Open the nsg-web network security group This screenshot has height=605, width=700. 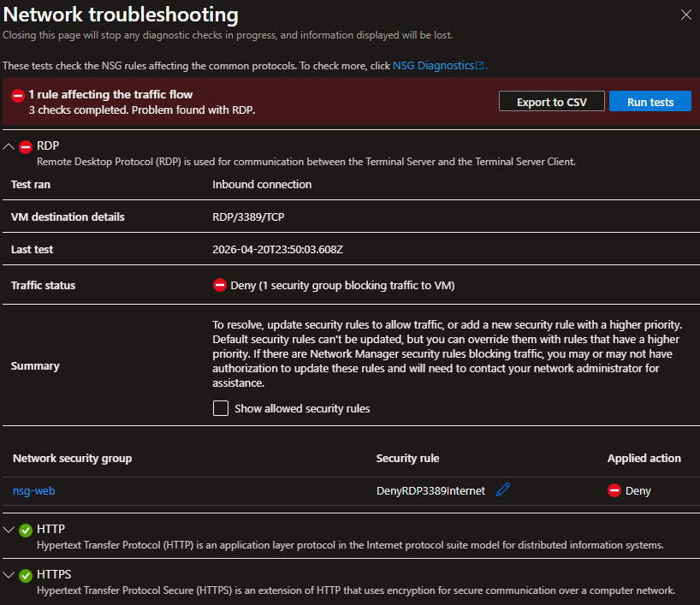coord(34,490)
